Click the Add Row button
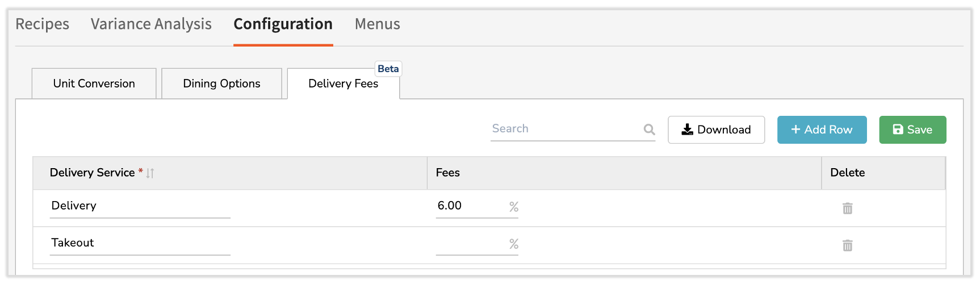The height and width of the screenshot is (284, 980). pos(821,130)
